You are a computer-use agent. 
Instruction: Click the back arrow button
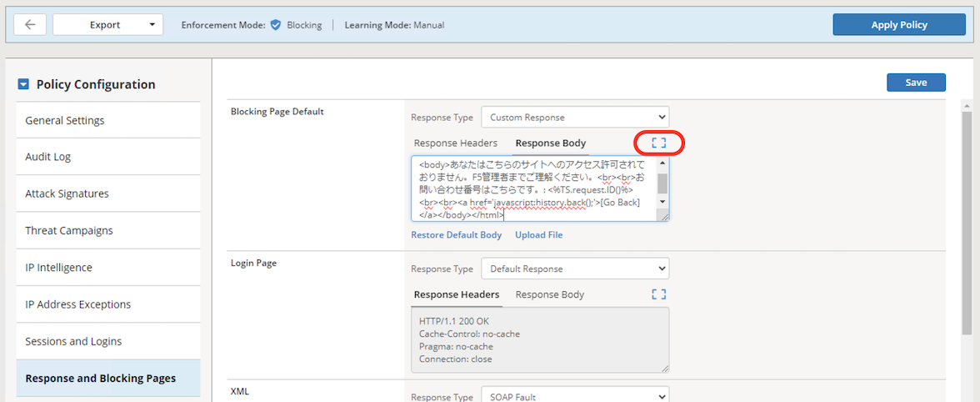pyautogui.click(x=30, y=25)
